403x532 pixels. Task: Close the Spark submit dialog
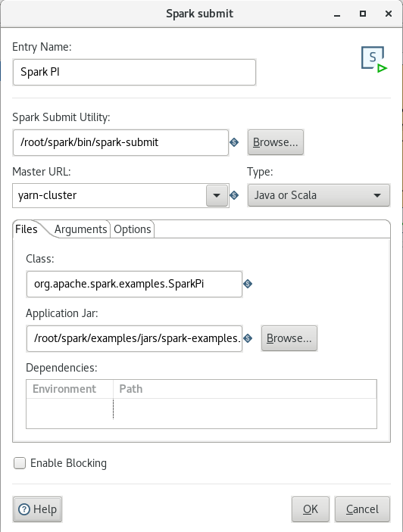coord(389,14)
